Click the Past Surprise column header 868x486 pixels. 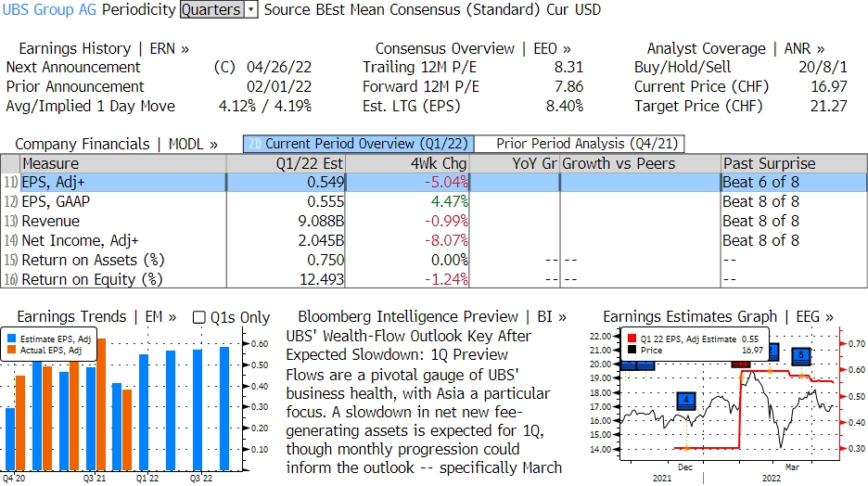pos(794,163)
